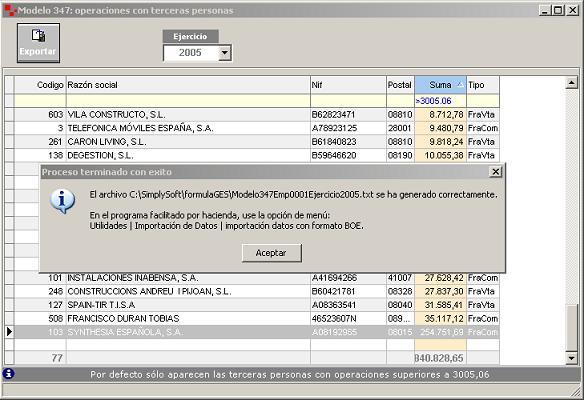
Task: Open the Ejercicio year dropdown arrow
Action: coord(224,53)
